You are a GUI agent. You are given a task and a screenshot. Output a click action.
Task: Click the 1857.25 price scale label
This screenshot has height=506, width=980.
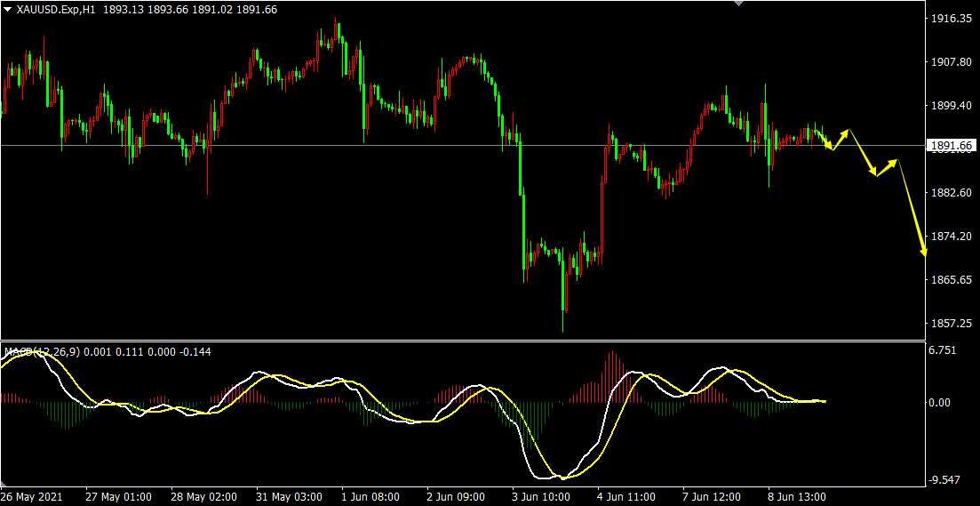(x=951, y=324)
